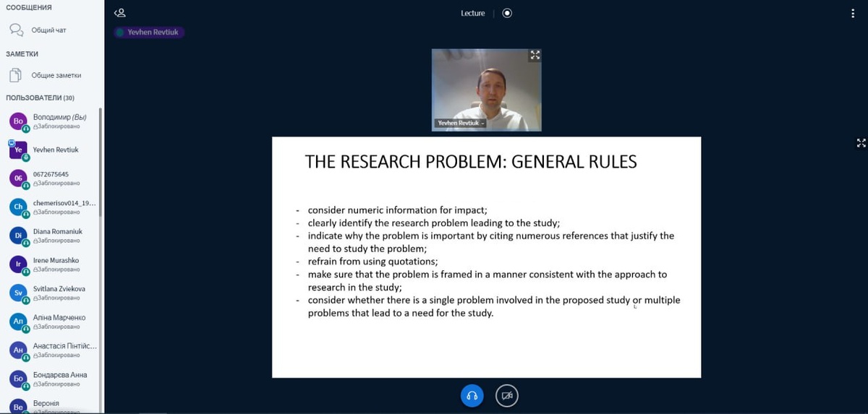The image size is (868, 414).
Task: Click the 06 avatar circle
Action: click(18, 178)
